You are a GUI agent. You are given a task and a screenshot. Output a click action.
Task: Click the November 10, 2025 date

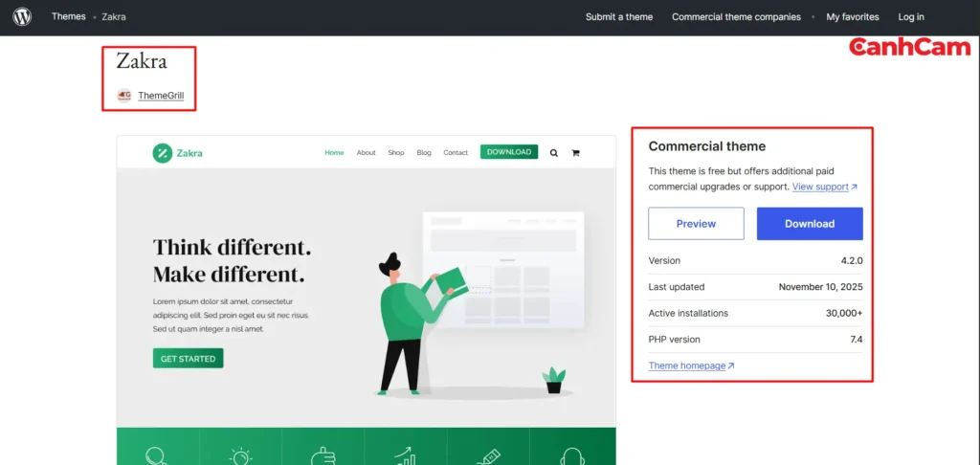tap(820, 287)
